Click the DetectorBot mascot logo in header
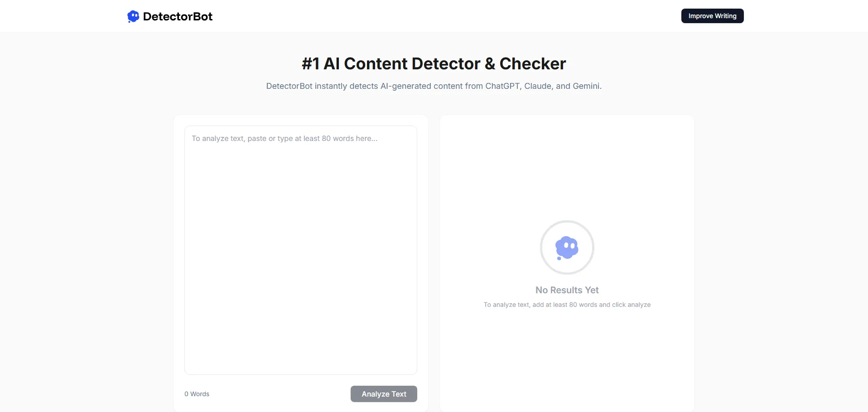868x412 pixels. point(133,16)
